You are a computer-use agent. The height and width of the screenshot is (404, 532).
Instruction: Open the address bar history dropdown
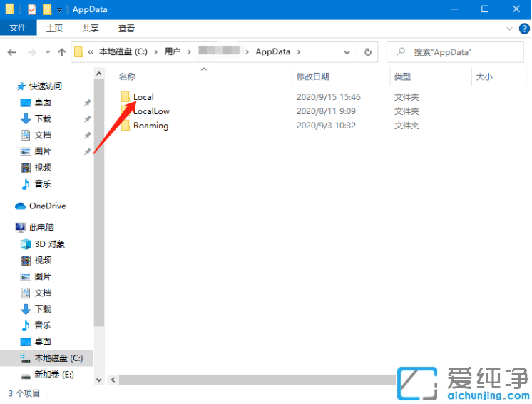click(x=347, y=52)
